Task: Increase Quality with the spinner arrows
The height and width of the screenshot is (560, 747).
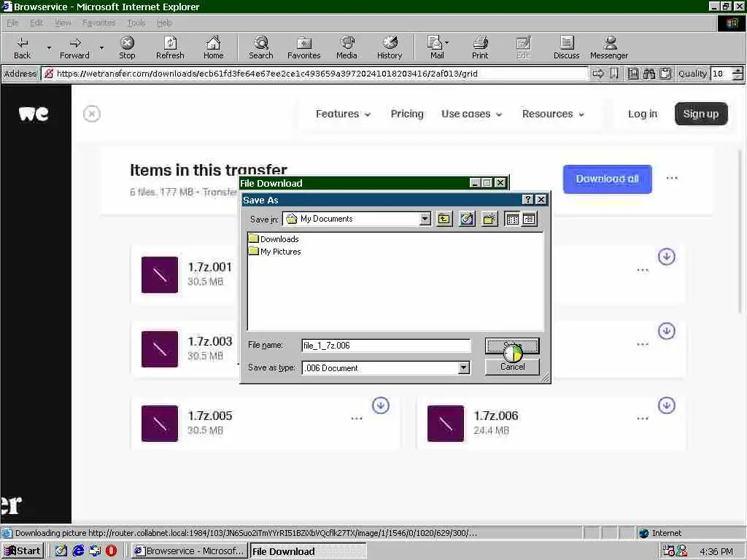Action: tap(738, 71)
